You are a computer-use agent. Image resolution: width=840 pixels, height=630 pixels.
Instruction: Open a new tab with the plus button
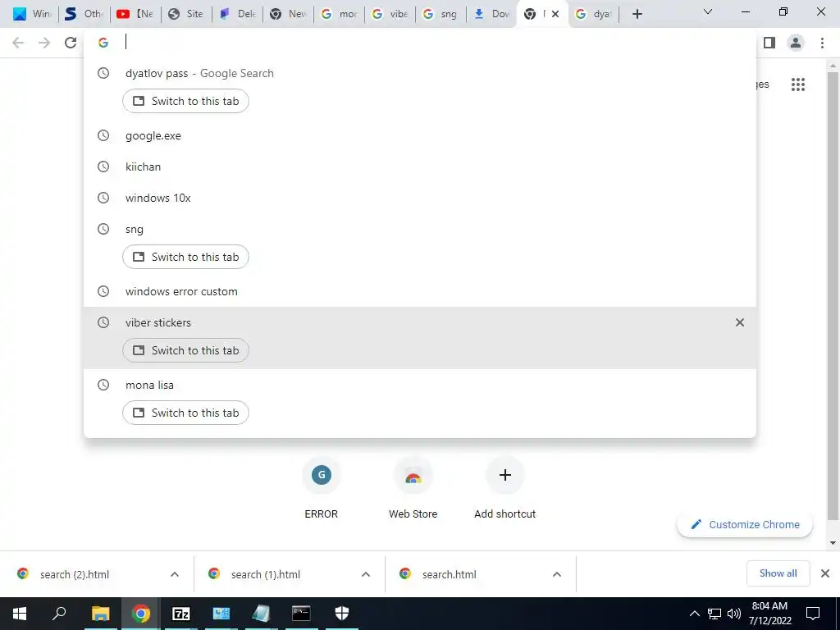[x=637, y=14]
